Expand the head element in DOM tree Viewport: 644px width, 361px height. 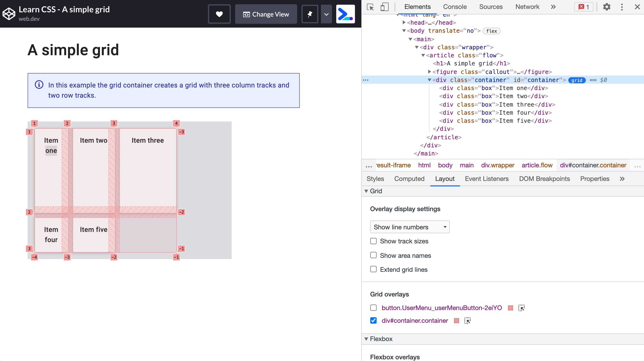pyautogui.click(x=403, y=23)
